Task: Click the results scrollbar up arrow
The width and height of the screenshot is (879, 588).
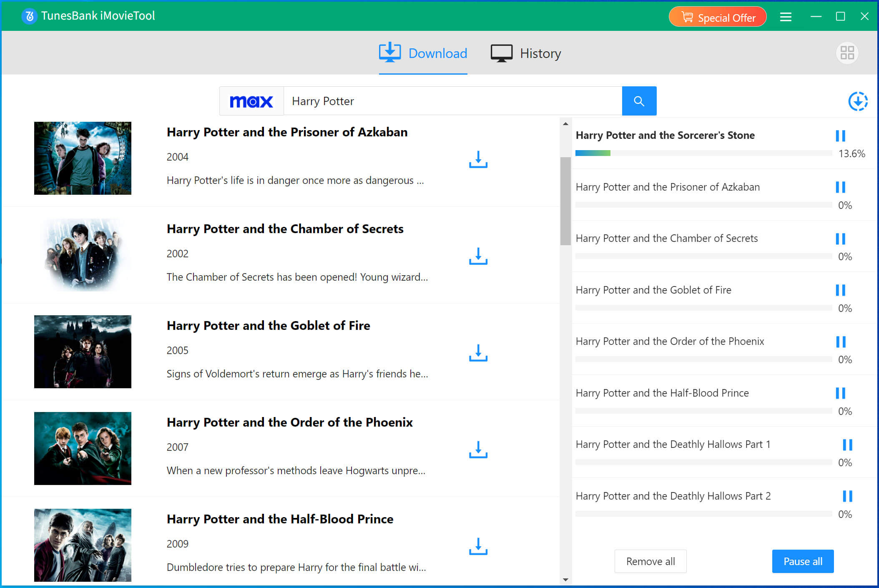Action: (x=565, y=123)
